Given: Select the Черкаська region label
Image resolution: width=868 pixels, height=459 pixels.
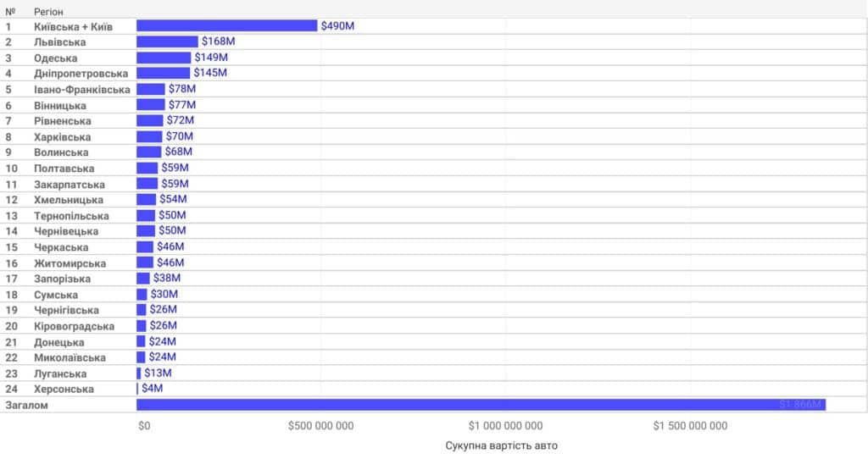Looking at the screenshot, I should point(61,247).
